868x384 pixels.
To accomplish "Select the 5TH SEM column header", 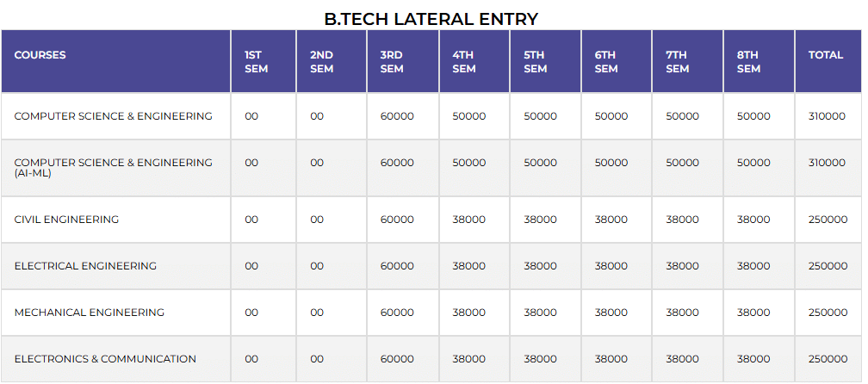I will [535, 62].
